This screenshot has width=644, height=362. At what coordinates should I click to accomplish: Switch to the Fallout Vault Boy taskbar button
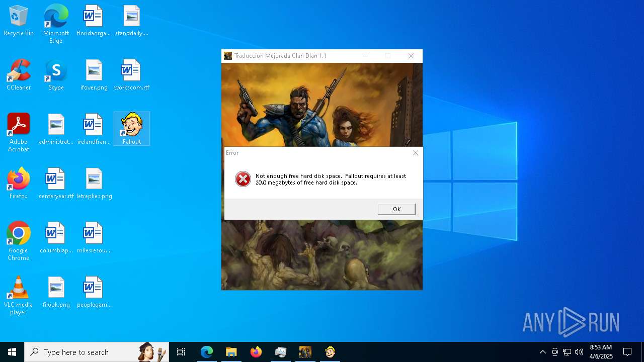coord(330,352)
